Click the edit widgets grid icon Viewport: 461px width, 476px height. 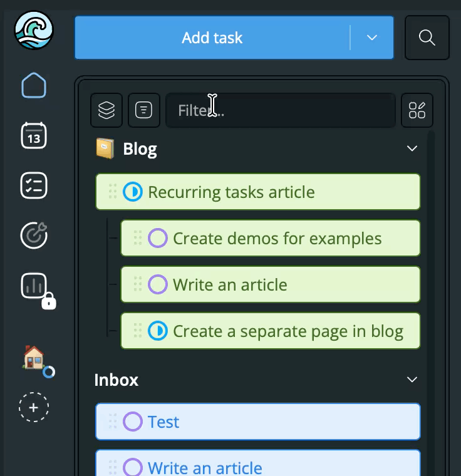point(417,110)
